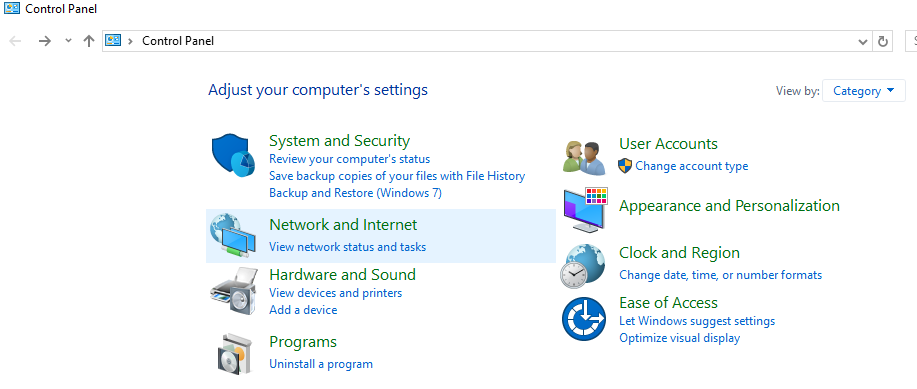Go forward with the right arrow button
Screen dimensions: 917x389
coord(44,41)
